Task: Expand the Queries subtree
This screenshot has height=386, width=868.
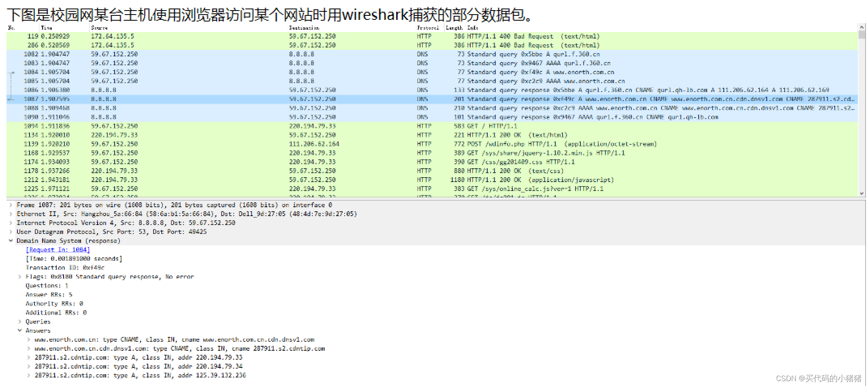Action: (20, 322)
